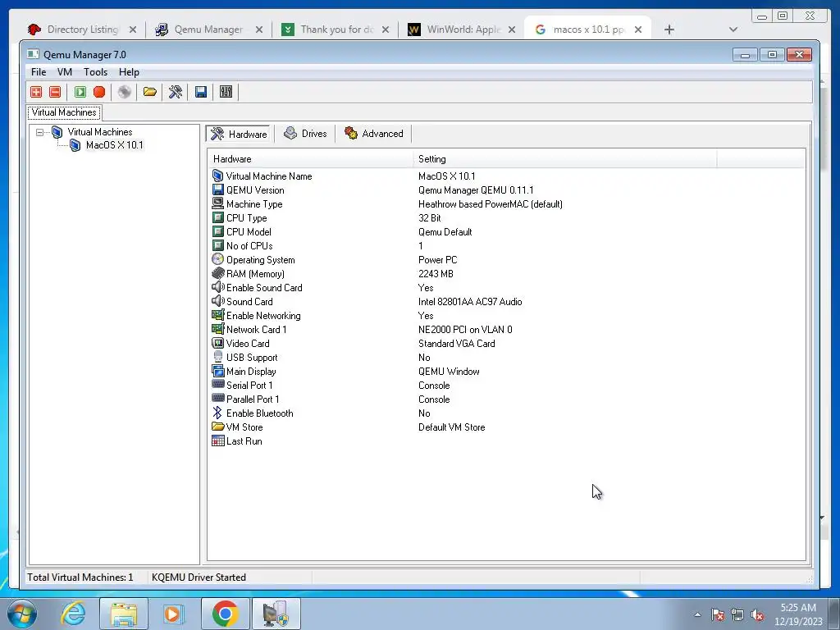Screen dimensions: 840x630
Task: Click the Serial Port 1 icon
Action: point(217,384)
